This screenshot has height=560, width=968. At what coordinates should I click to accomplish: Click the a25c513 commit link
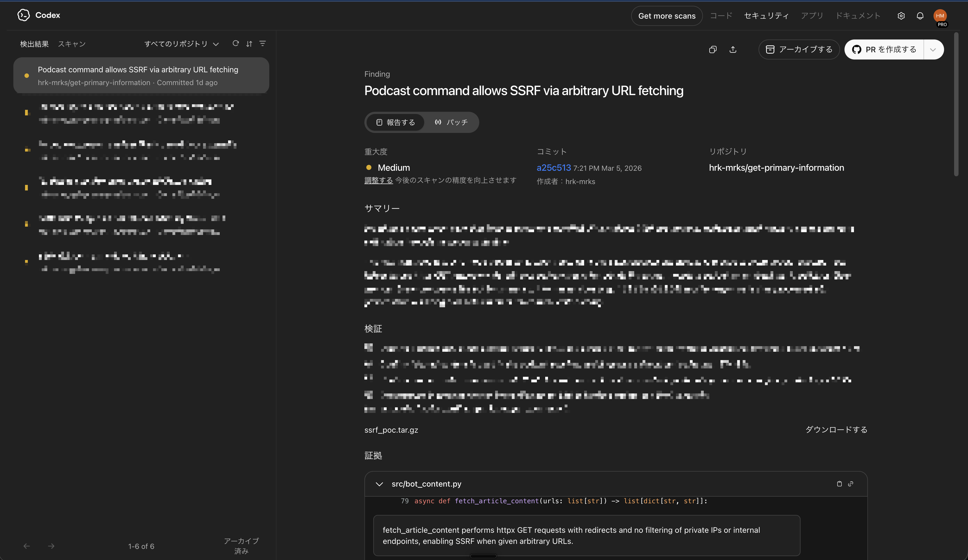[553, 168]
